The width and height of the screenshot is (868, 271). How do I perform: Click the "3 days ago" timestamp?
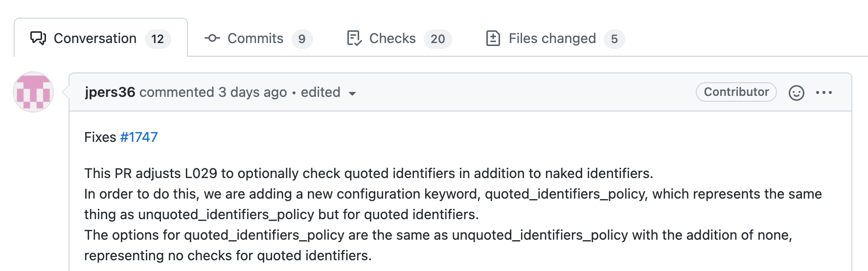tap(252, 92)
